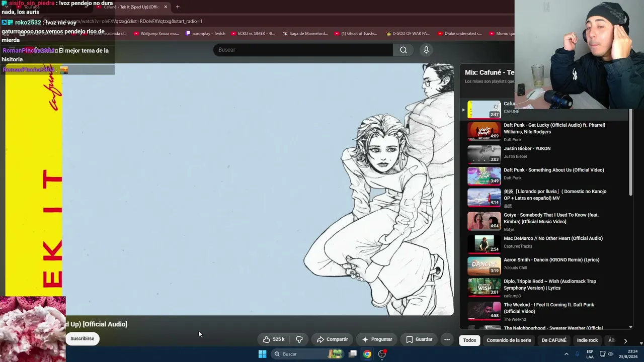This screenshot has width=644, height=362.
Task: Select the Todos filter chip
Action: pos(469,340)
